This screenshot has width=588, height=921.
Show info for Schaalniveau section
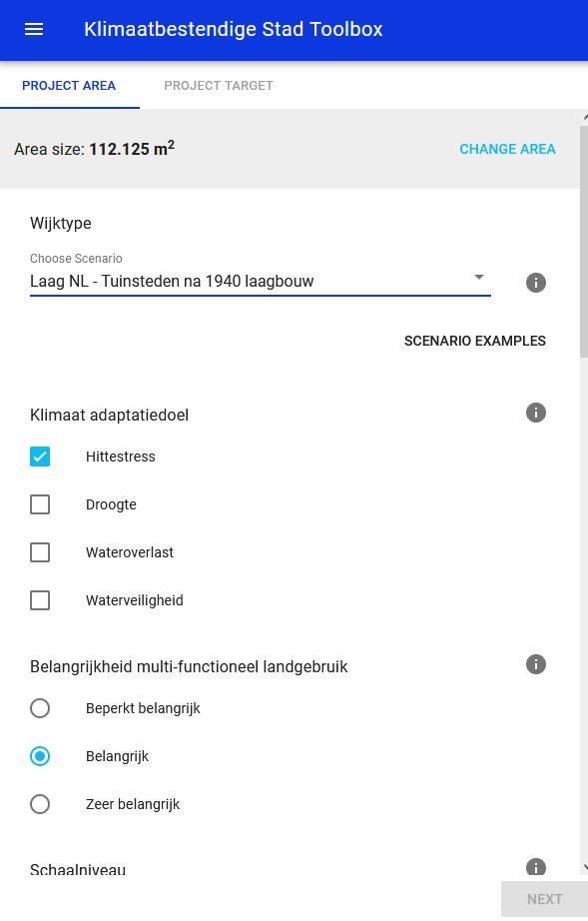tap(536, 867)
